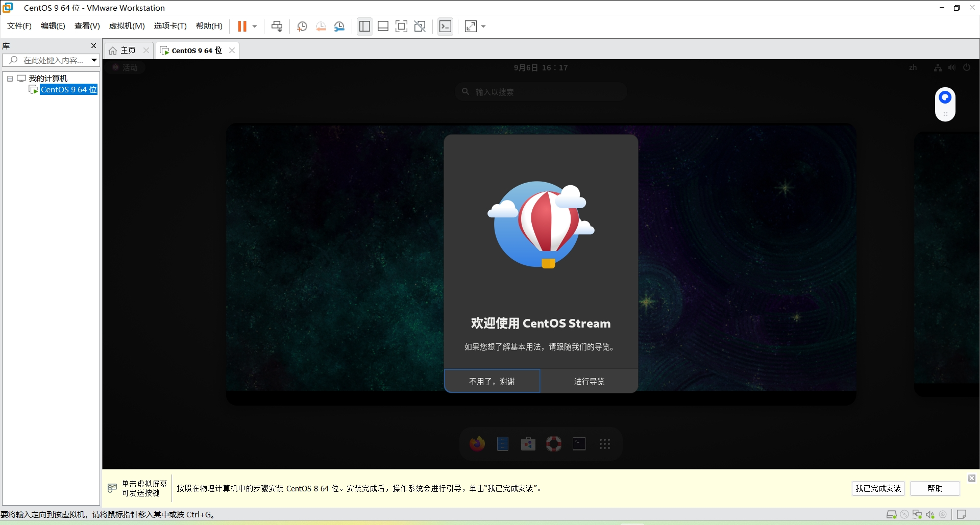Click the GNOME 输入以搜索 search box

coord(541,92)
